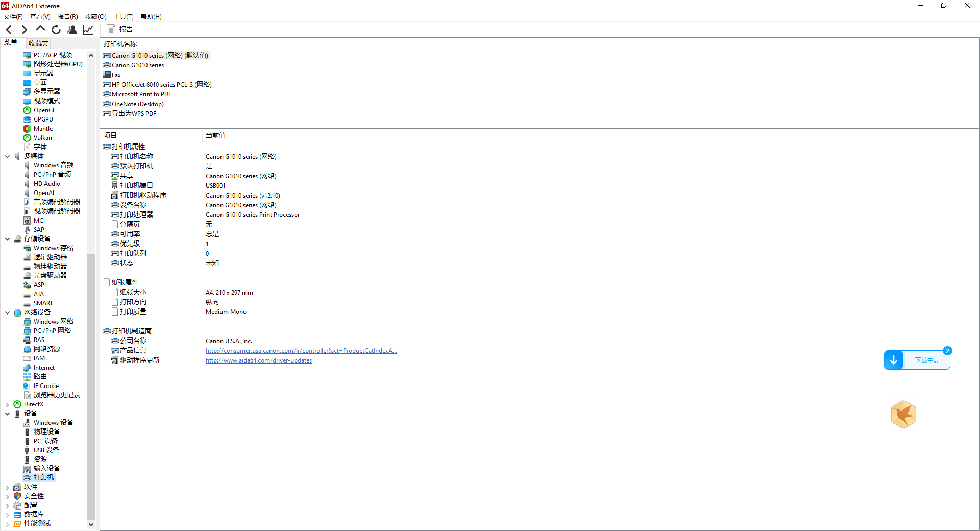Viewport: 980px width, 531px height.
Task: Select the 浏览器历史记录 icon
Action: [27, 395]
